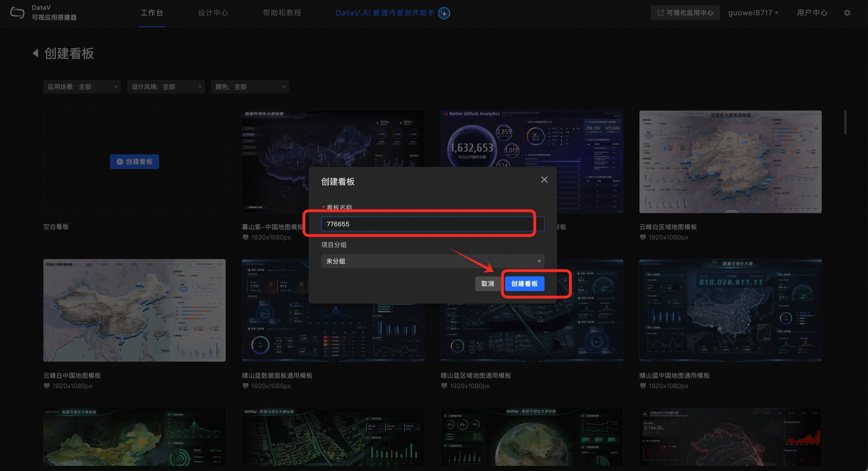Image resolution: width=868 pixels, height=471 pixels.
Task: Open the 颜色 filter dropdown
Action: (250, 87)
